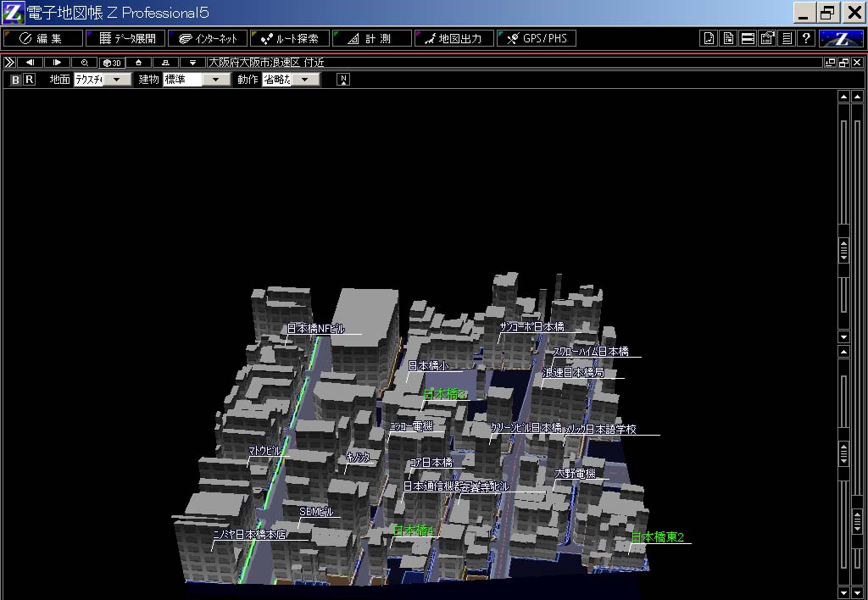
Task: Open help with the question mark icon
Action: click(806, 38)
